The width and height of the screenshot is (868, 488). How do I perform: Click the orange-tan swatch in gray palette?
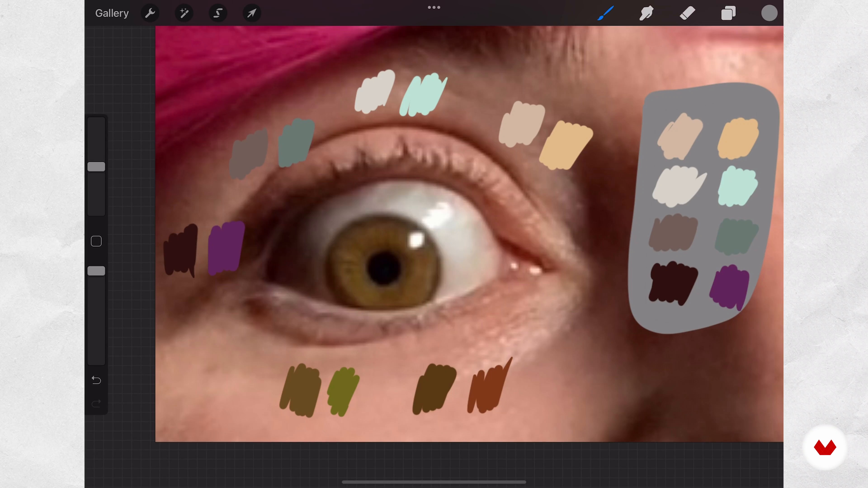738,138
